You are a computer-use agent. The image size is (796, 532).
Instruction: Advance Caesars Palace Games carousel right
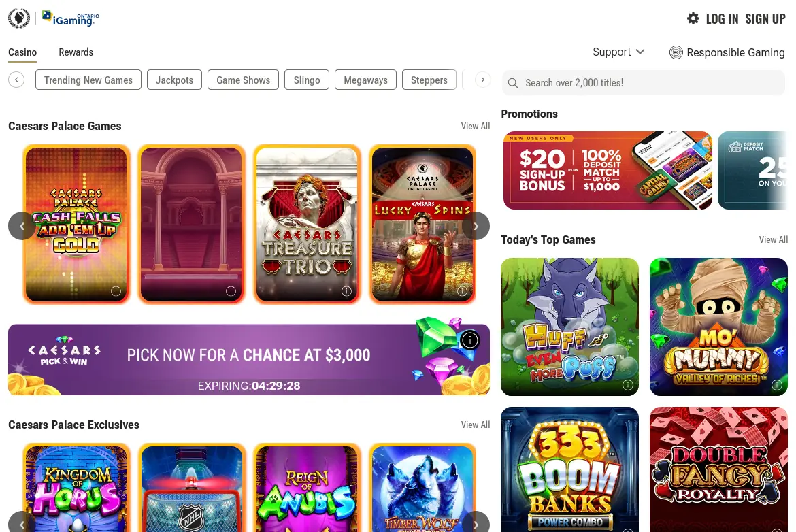pos(476,226)
